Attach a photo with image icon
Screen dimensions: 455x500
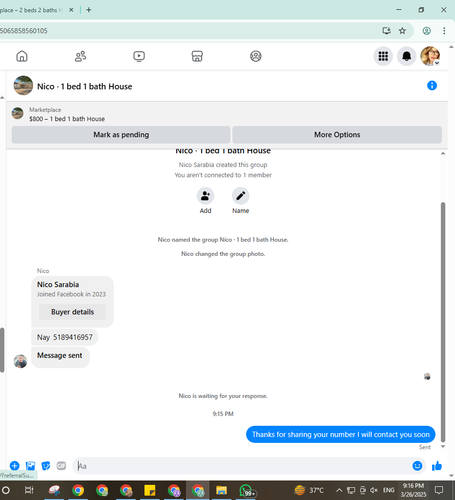30,466
